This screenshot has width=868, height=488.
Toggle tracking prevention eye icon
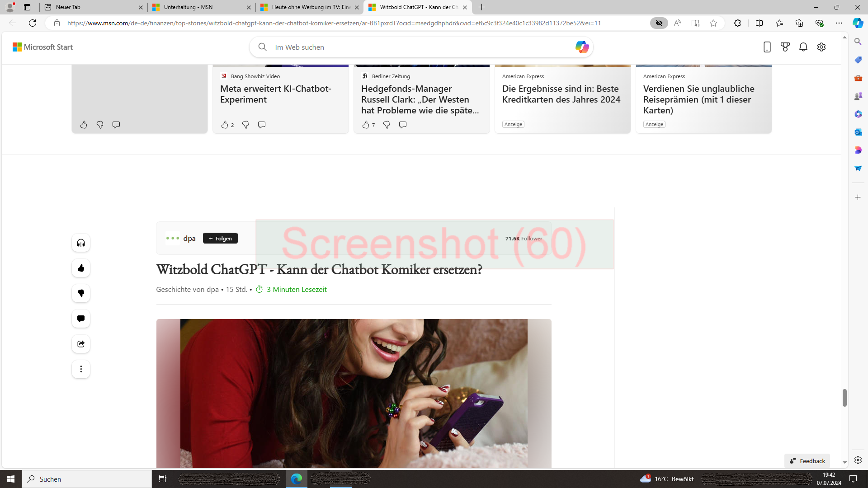(659, 23)
